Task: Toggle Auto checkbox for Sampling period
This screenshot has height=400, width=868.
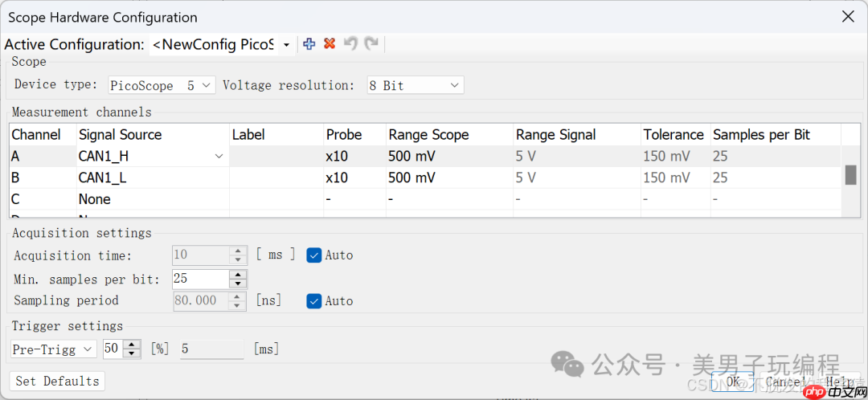Action: point(314,300)
